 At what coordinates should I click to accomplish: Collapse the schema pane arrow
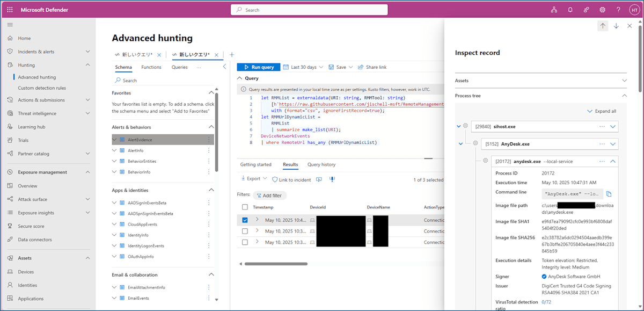(x=224, y=67)
